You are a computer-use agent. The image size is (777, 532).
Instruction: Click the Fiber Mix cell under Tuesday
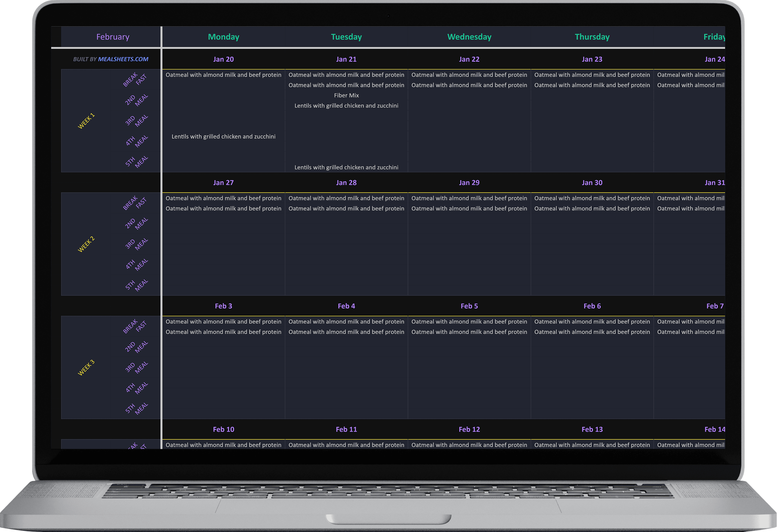pyautogui.click(x=346, y=95)
